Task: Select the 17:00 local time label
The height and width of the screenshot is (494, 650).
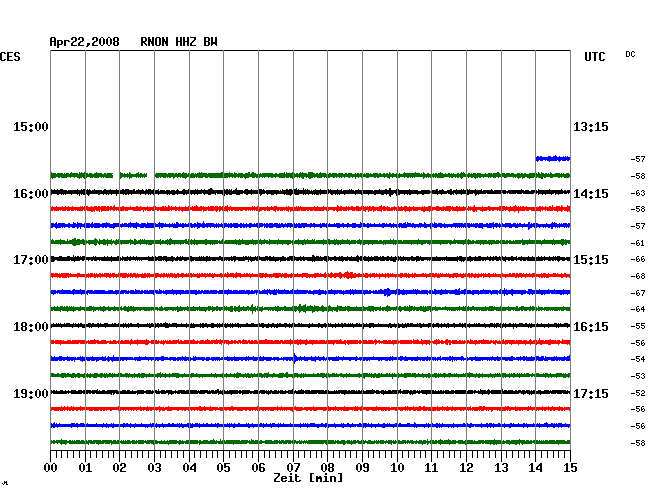Action: tap(31, 260)
